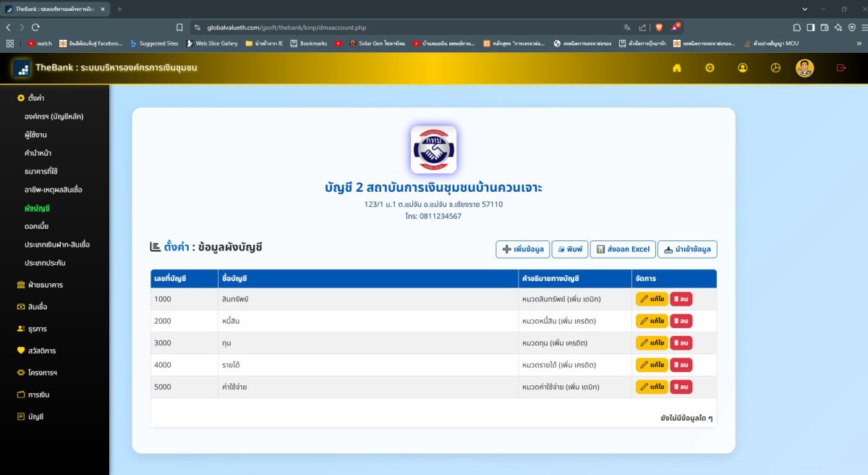Delete account 4000 รายได้ row

click(x=681, y=365)
